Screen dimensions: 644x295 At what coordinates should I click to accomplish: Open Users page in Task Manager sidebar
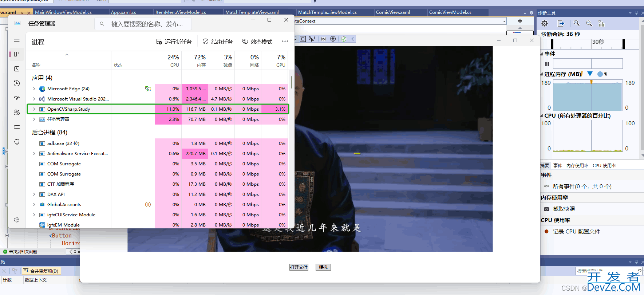(17, 113)
